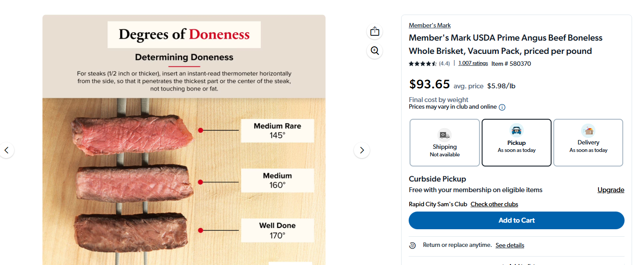Click the magnifier zoom icon for the image
Viewport: 644px width, 265px height.
[375, 51]
